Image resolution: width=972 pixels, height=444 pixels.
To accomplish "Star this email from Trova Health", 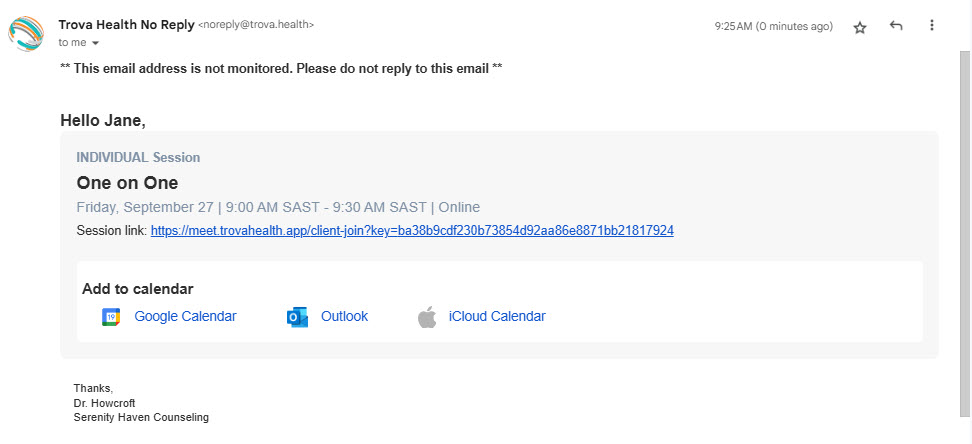I will (x=859, y=27).
